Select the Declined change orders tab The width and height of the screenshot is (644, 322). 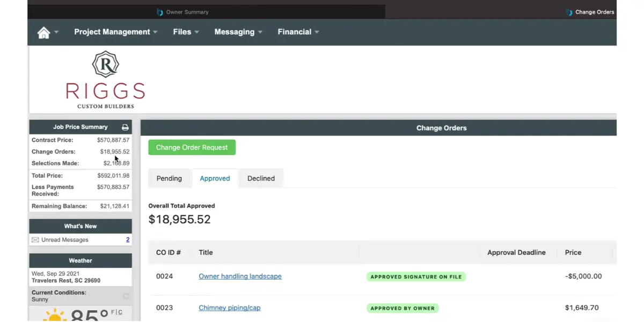tap(261, 178)
